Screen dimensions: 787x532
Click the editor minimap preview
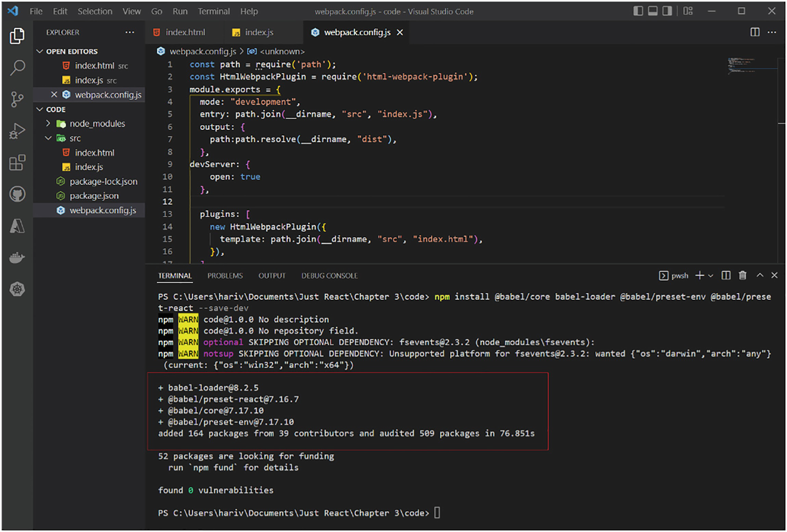coord(741,65)
